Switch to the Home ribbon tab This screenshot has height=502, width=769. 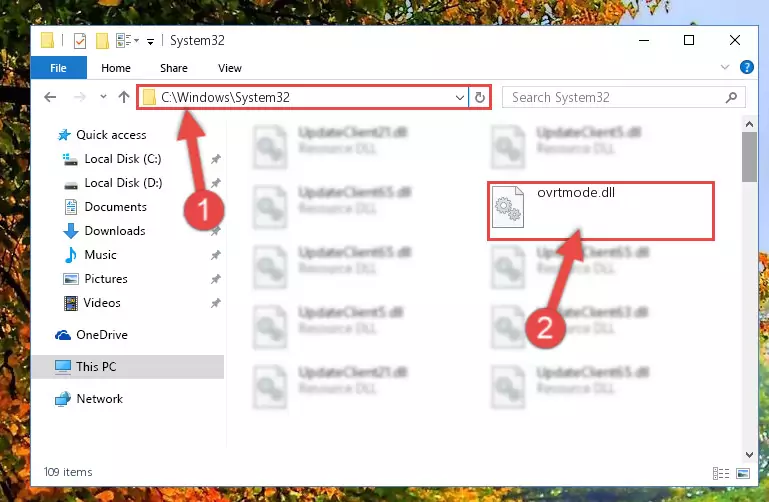[116, 68]
